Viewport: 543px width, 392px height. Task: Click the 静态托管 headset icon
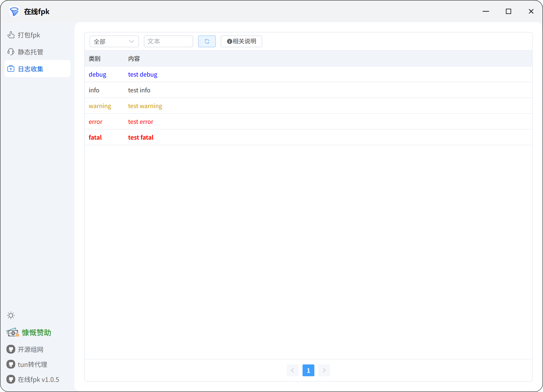(x=11, y=52)
